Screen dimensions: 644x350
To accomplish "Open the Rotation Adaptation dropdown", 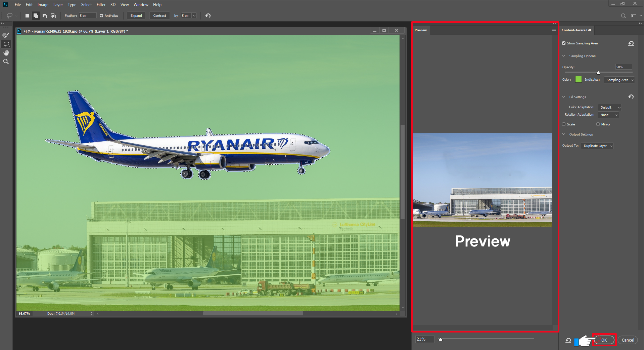I will pos(608,115).
